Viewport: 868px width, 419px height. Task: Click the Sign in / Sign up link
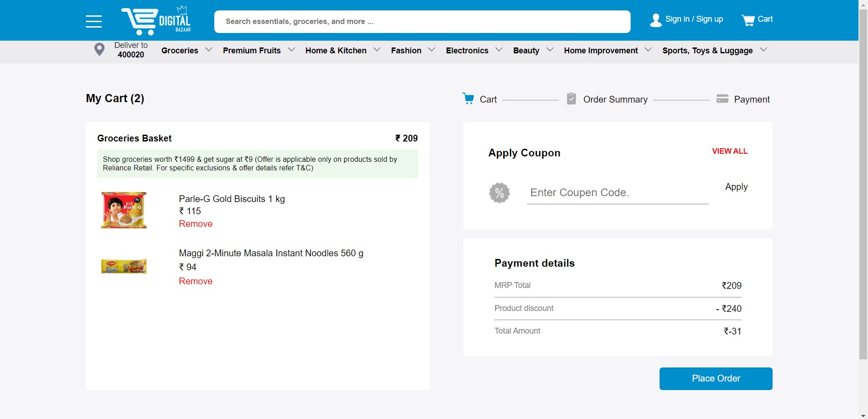click(694, 19)
